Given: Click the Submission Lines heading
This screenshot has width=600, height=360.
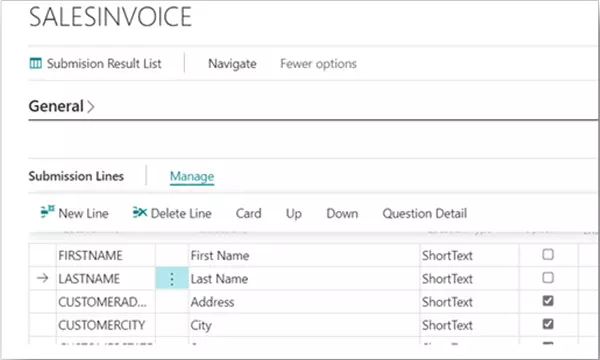Looking at the screenshot, I should click(76, 176).
